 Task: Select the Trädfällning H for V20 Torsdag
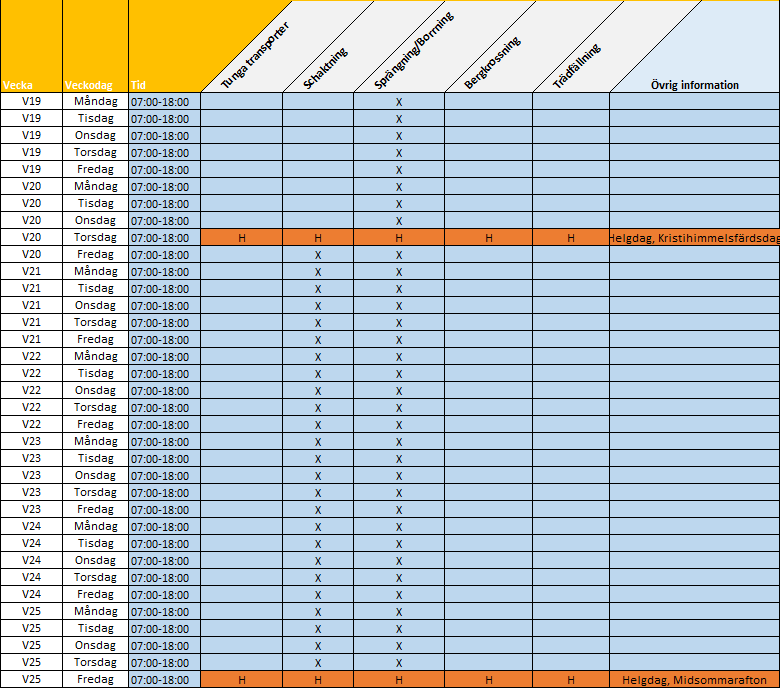(571, 238)
